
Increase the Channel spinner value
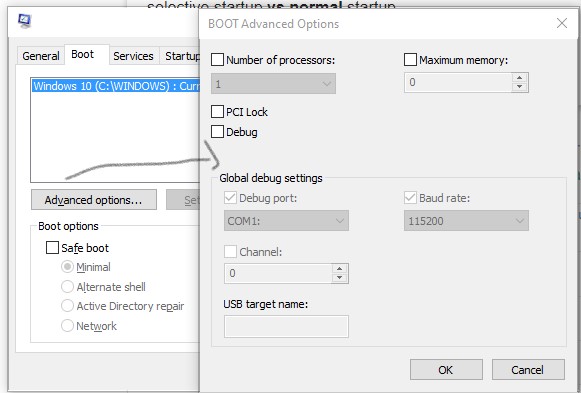[339, 269]
